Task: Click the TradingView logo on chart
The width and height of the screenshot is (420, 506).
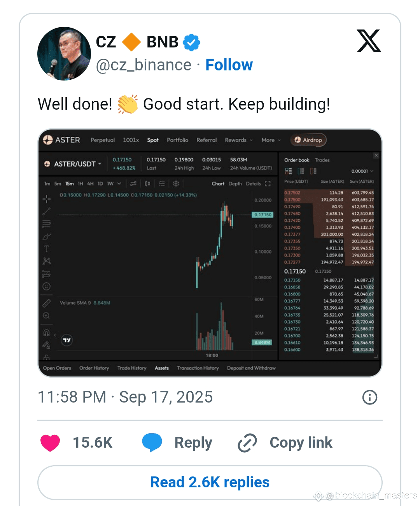Action: point(67,340)
